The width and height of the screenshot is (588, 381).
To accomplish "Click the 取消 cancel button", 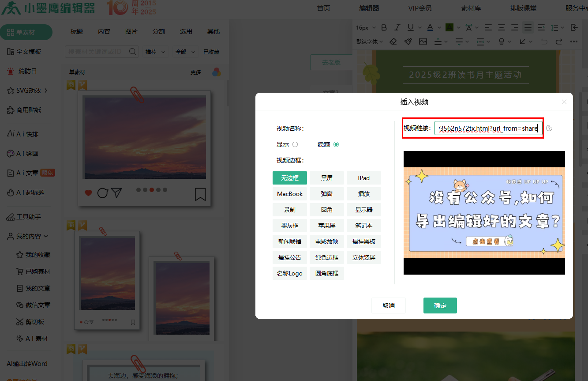I will [x=389, y=306].
